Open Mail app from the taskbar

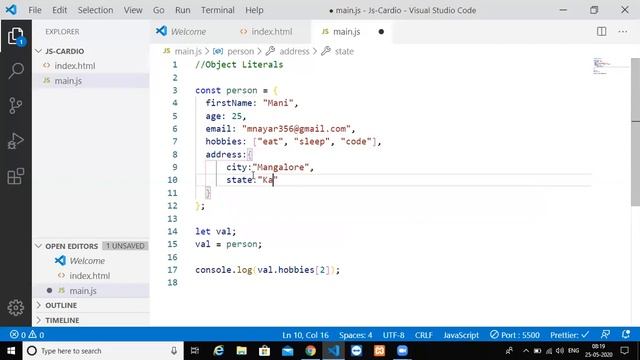pos(287,351)
